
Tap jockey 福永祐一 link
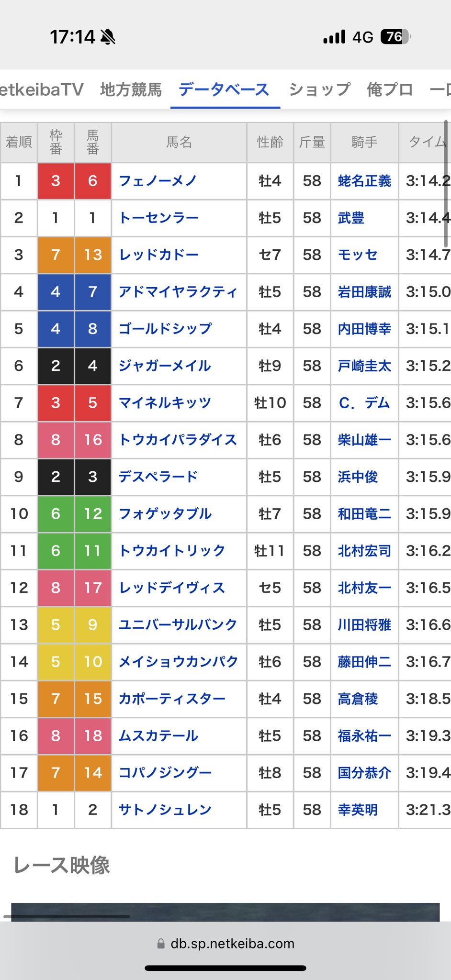(x=364, y=735)
